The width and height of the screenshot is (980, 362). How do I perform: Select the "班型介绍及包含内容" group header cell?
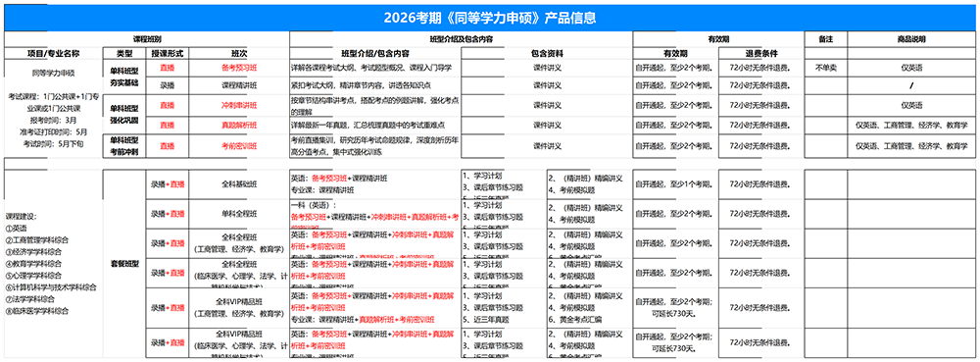(x=462, y=39)
